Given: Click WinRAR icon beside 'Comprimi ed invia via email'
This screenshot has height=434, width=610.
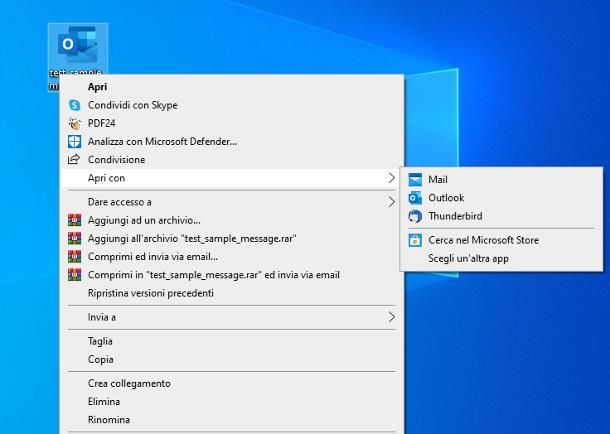Looking at the screenshot, I should [x=74, y=256].
